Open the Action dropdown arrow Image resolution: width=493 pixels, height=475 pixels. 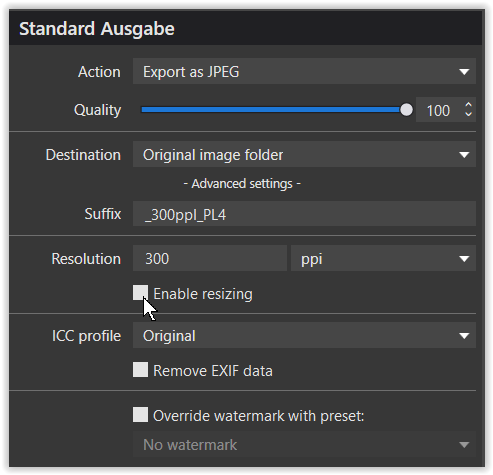click(x=464, y=72)
